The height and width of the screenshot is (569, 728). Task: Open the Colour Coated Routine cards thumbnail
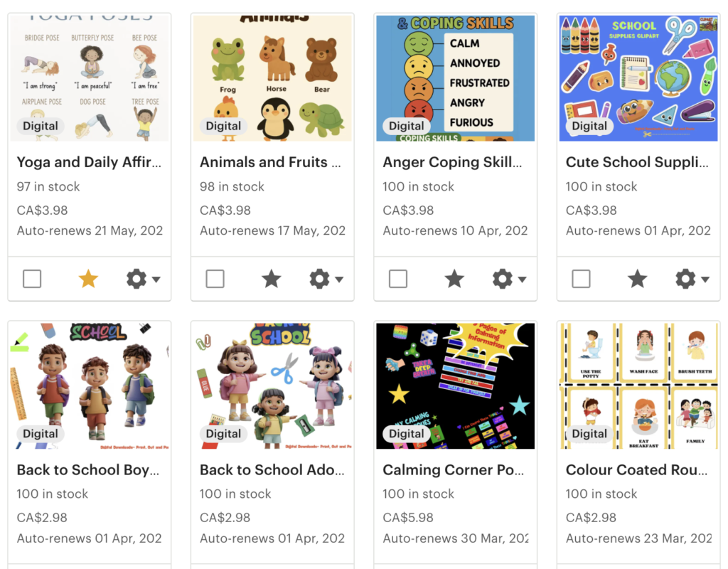[638, 386]
